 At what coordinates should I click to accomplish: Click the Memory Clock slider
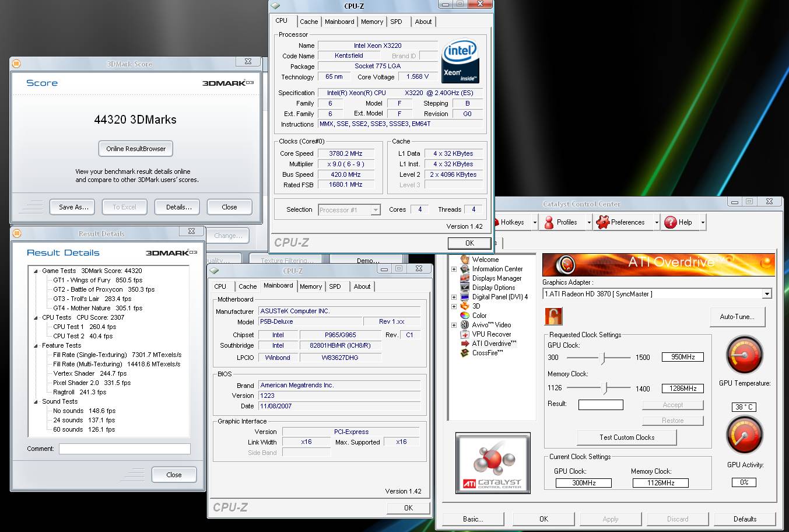click(x=606, y=388)
